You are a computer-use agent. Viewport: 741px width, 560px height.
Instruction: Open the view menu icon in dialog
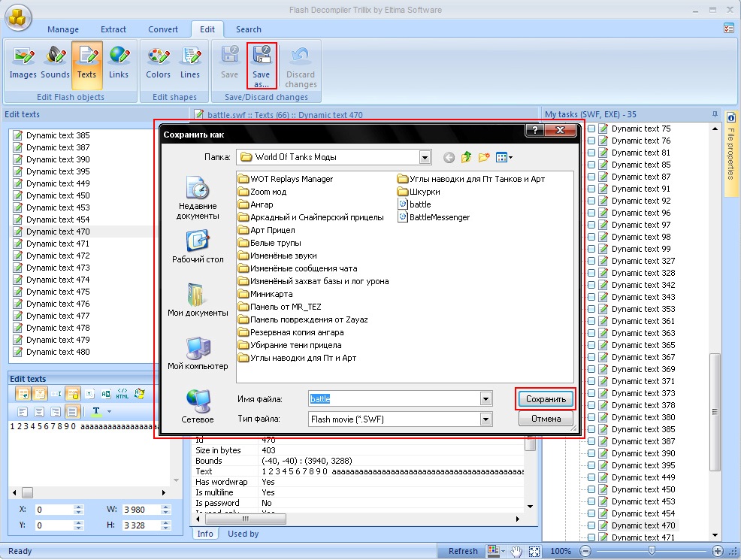tap(504, 157)
